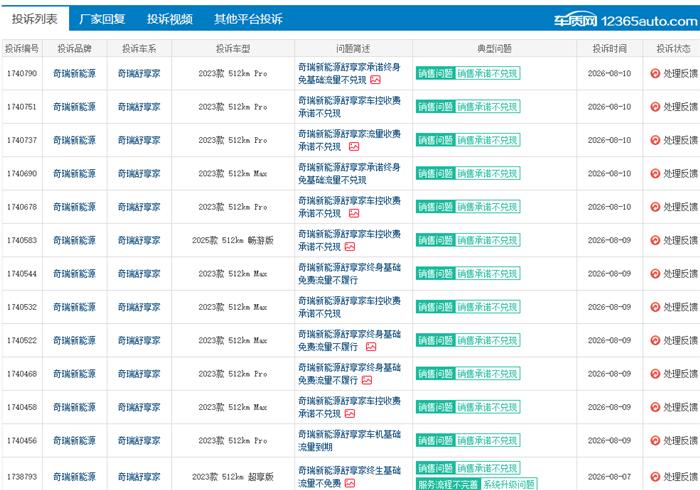Open image icon in complaint 1738793 description
Viewport: 700px width, 490px height.
(350, 483)
